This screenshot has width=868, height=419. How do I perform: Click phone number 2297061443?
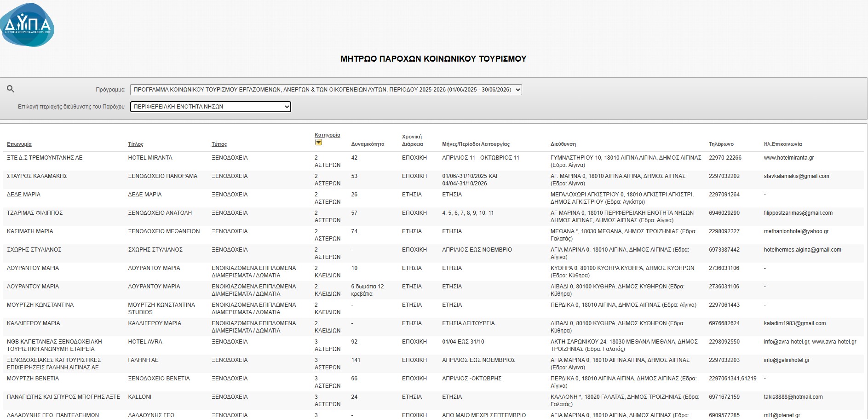pos(724,305)
